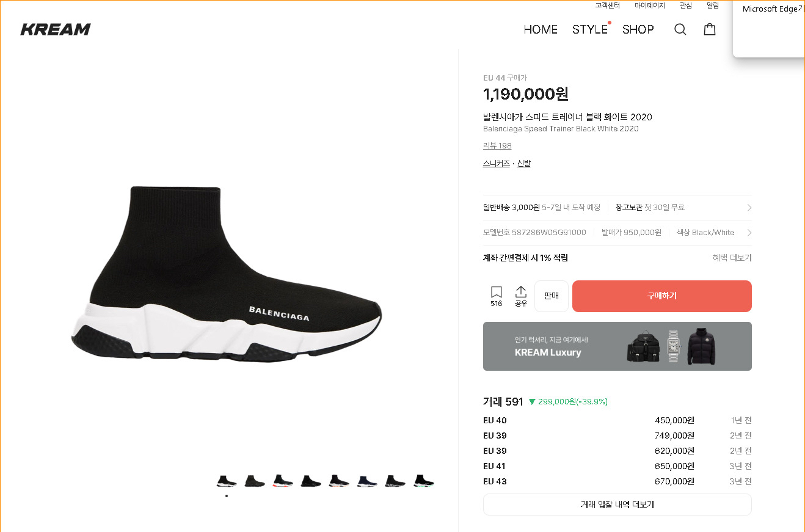Click the KREAM Luxury banner
805x532 pixels.
tap(617, 346)
